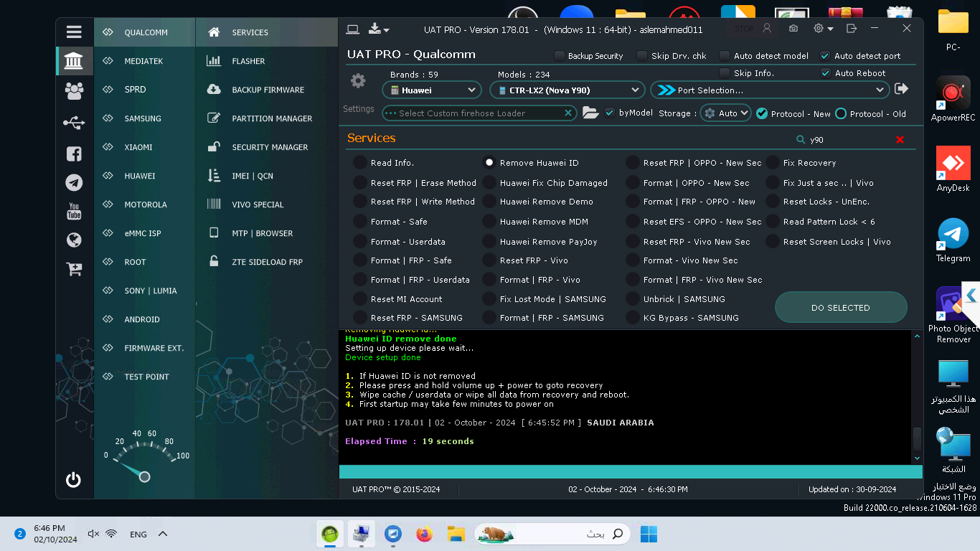Click the STOP button
980x551 pixels.
[744, 29]
